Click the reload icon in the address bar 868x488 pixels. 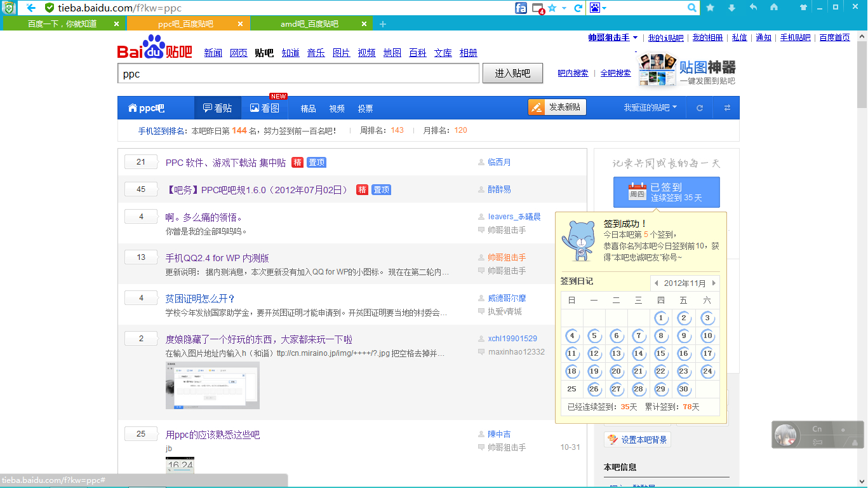coord(578,8)
